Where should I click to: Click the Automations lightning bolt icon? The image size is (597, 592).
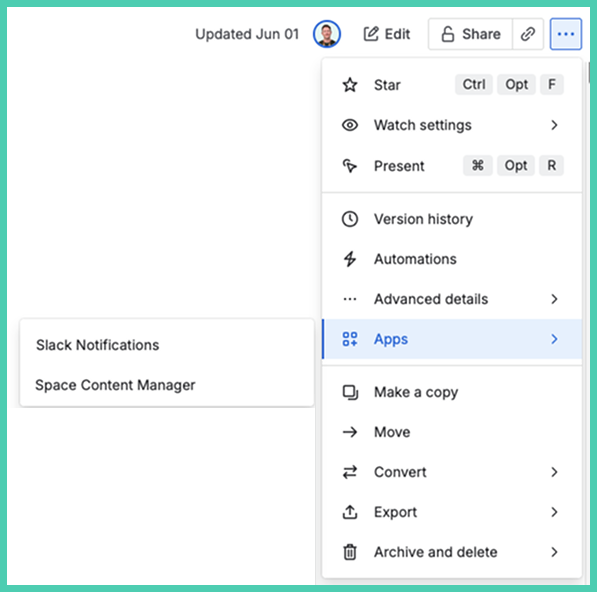(350, 259)
